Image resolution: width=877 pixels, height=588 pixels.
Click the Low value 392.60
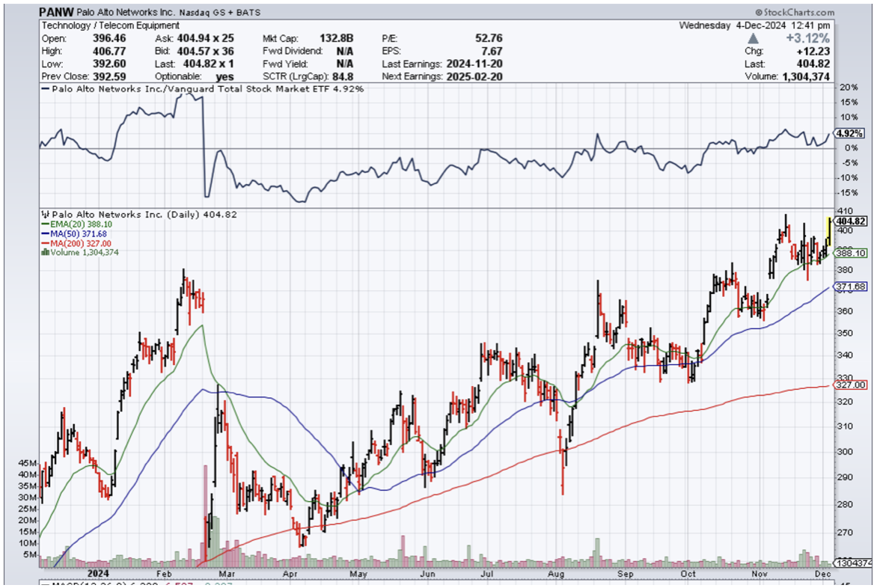[109, 64]
